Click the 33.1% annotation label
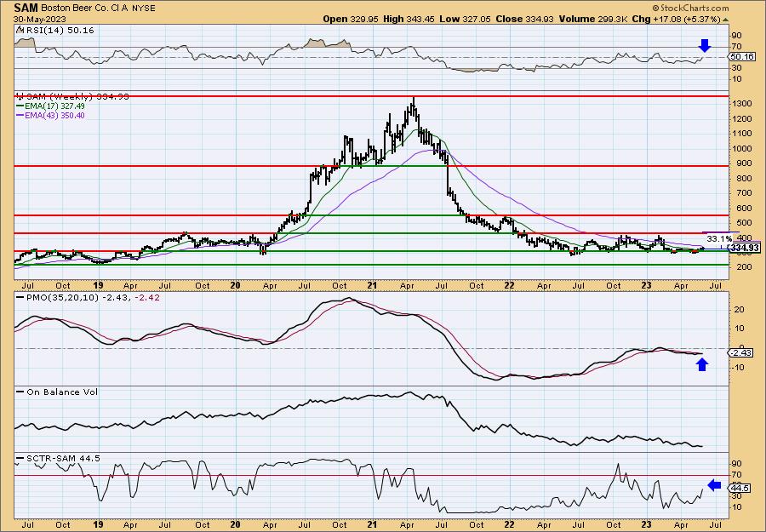 pyautogui.click(x=719, y=239)
